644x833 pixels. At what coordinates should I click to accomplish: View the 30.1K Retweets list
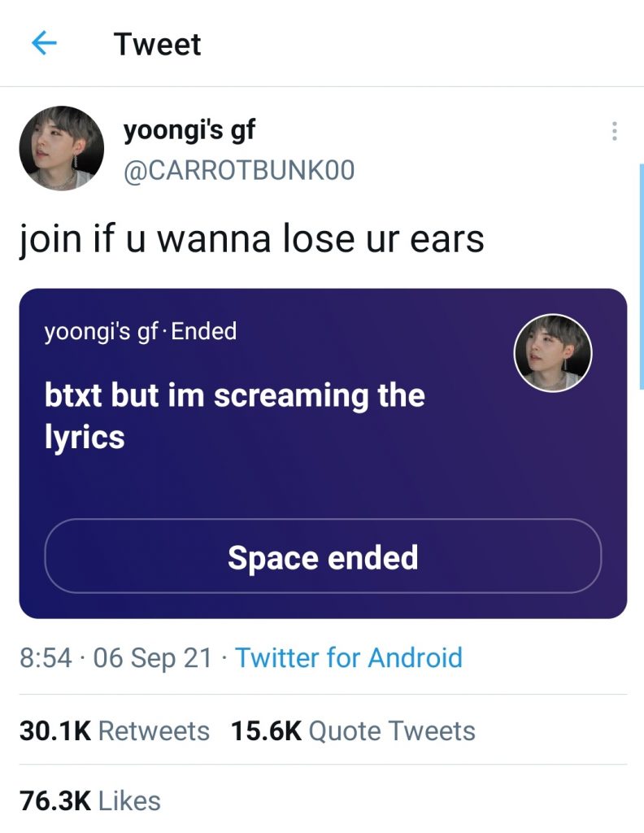pyautogui.click(x=115, y=731)
